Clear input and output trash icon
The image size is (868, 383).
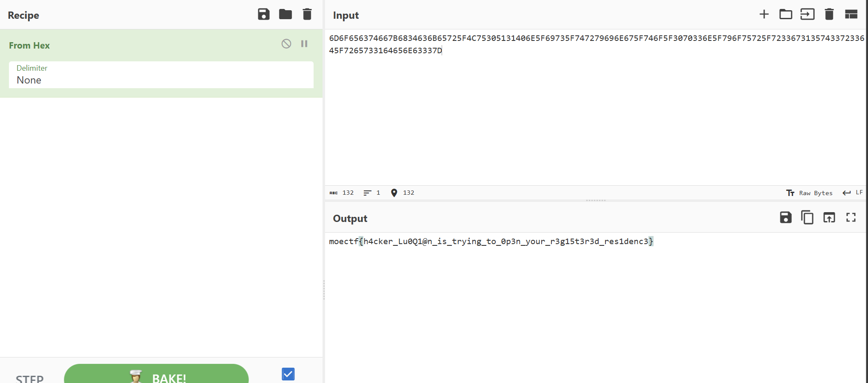point(829,14)
